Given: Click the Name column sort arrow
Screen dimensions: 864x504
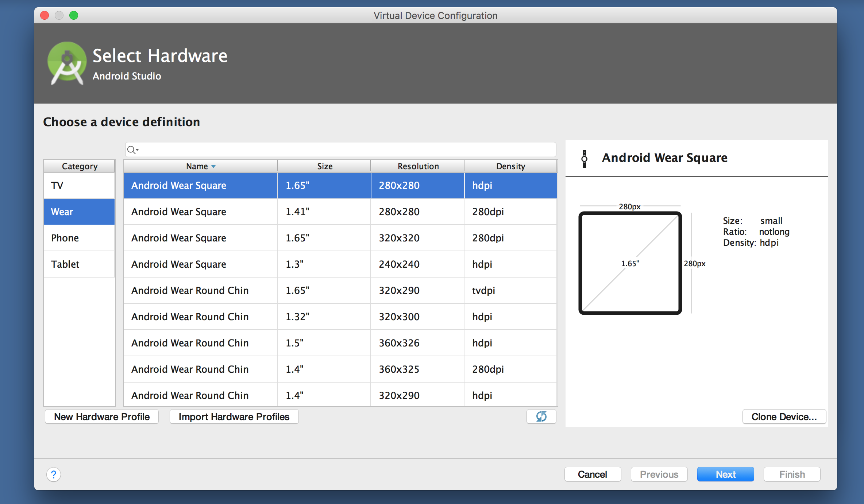Looking at the screenshot, I should pos(213,166).
